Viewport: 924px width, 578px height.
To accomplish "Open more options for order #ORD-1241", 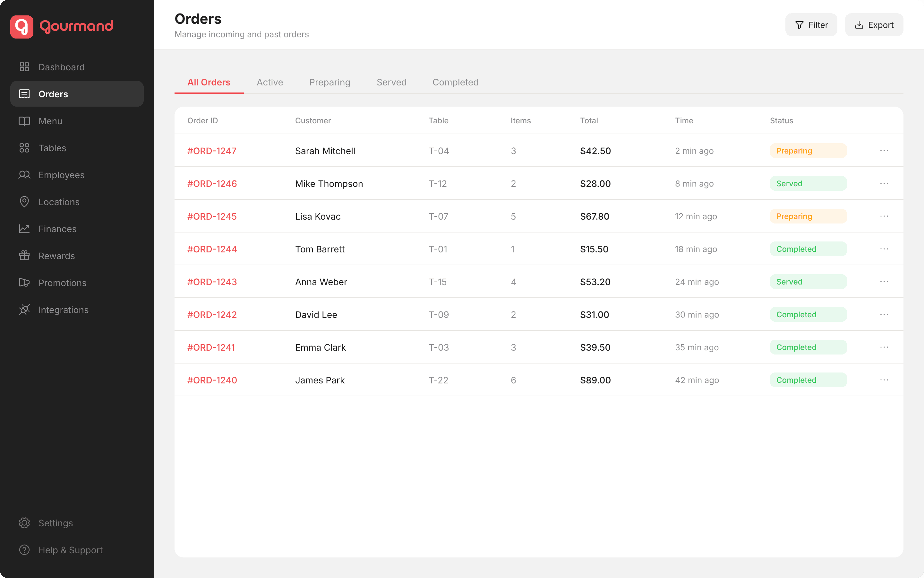I will tap(884, 347).
